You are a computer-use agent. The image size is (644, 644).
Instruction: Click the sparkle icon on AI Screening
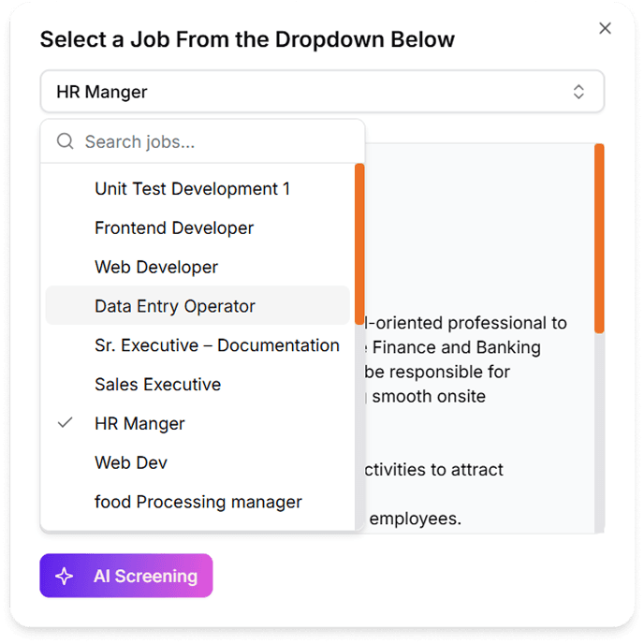(64, 577)
